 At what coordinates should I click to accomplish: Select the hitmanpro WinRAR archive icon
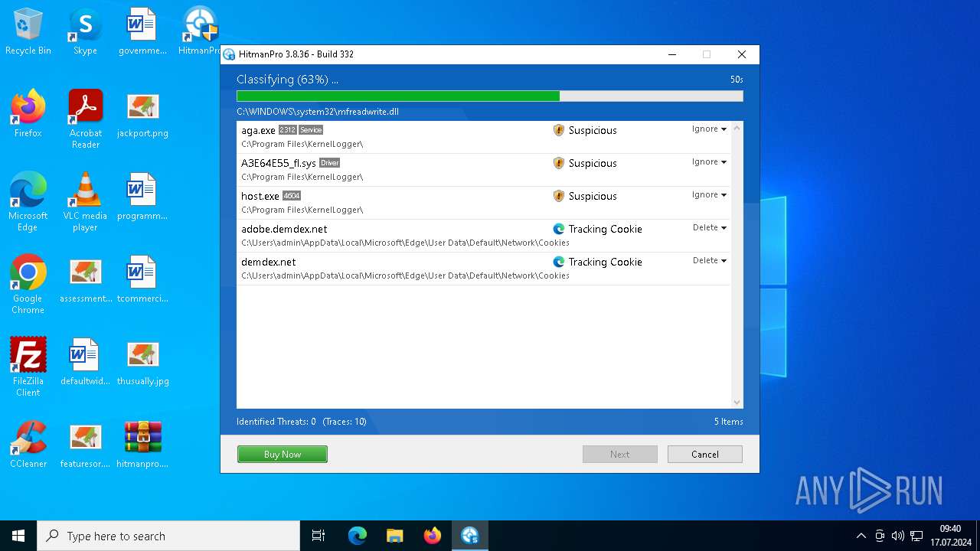click(x=142, y=445)
